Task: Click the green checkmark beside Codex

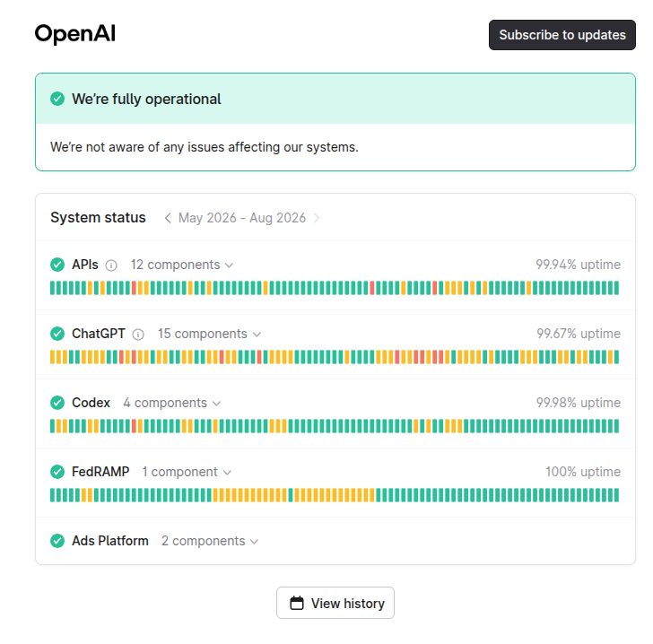Action: (57, 403)
